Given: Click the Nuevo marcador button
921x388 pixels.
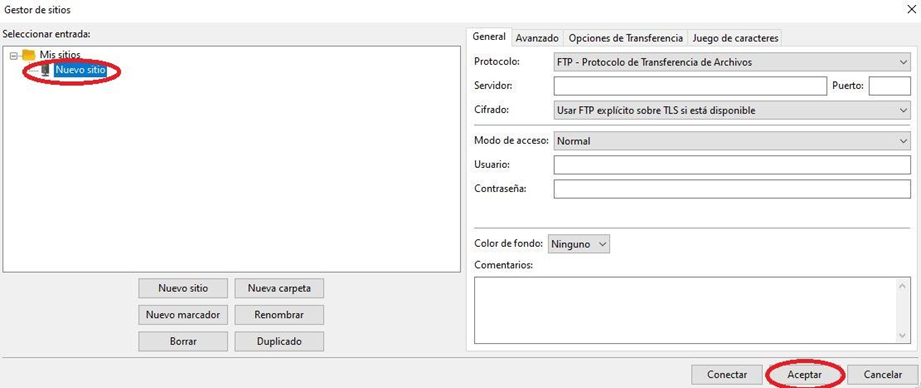Looking at the screenshot, I should [183, 315].
